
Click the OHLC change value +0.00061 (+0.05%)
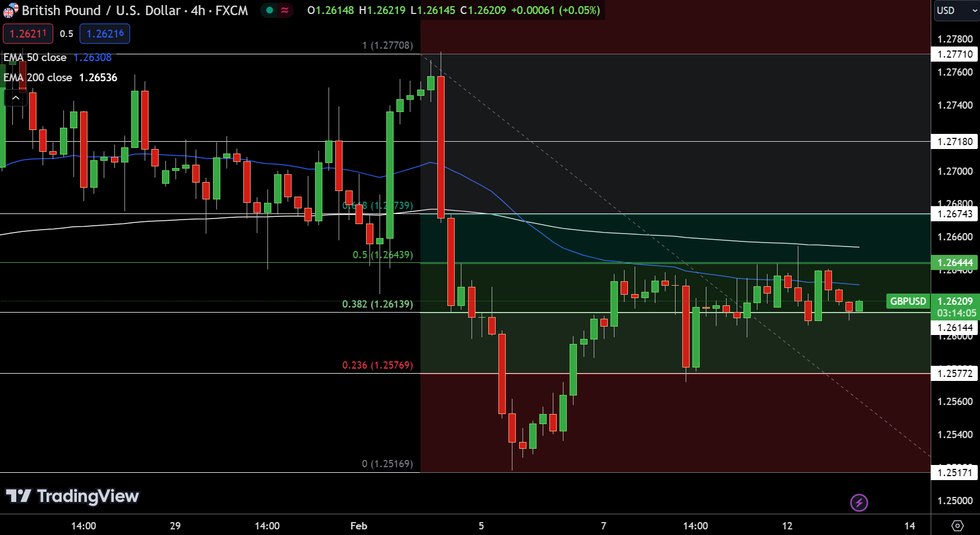tap(555, 10)
